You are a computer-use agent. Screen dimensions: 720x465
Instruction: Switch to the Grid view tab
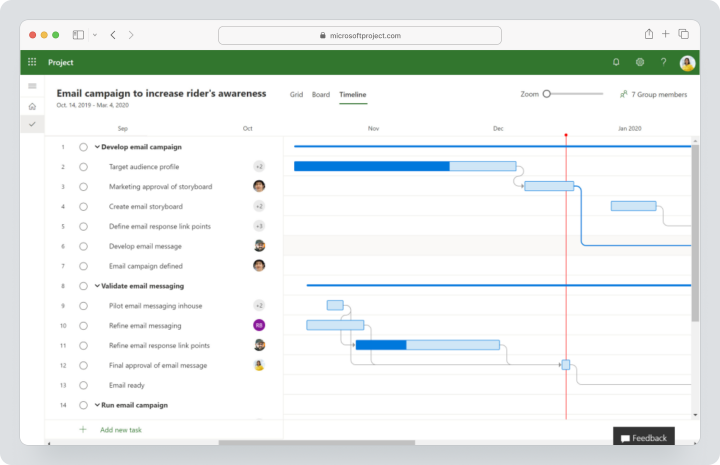pos(296,95)
